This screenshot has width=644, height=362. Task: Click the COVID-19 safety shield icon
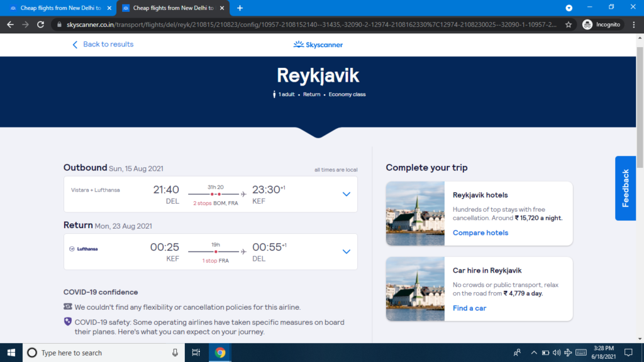pyautogui.click(x=68, y=322)
